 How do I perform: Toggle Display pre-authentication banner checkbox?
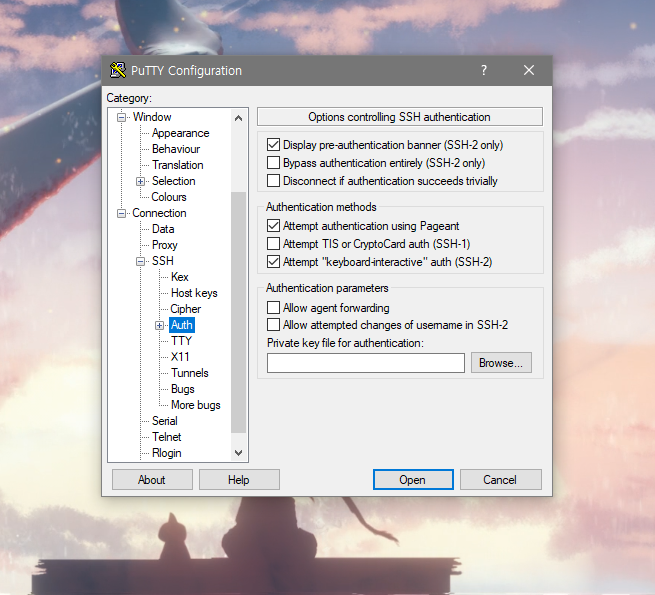pos(273,145)
